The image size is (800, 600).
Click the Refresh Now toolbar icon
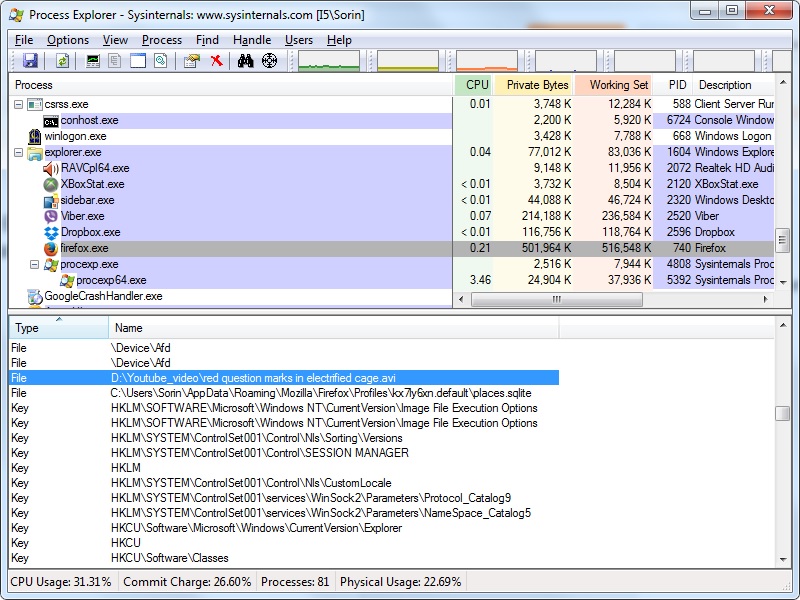[x=62, y=61]
